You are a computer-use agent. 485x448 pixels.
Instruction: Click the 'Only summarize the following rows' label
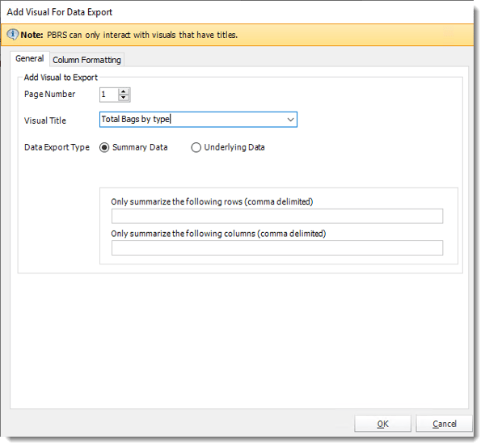click(x=212, y=201)
